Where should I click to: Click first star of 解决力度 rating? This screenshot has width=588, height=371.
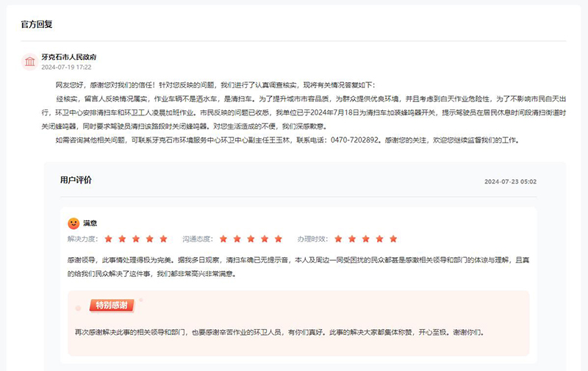pyautogui.click(x=108, y=239)
